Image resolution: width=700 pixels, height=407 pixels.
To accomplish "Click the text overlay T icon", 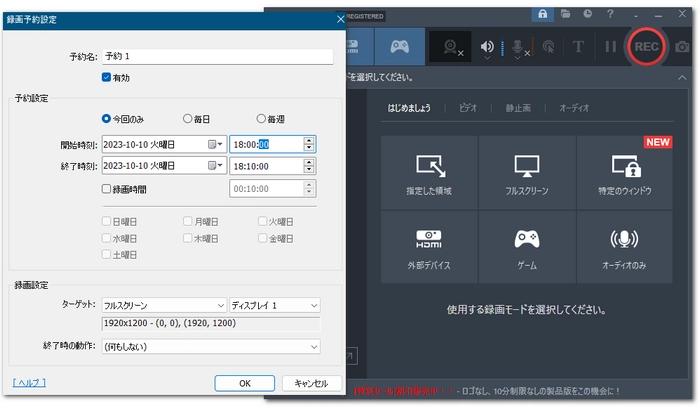I will 578,46.
